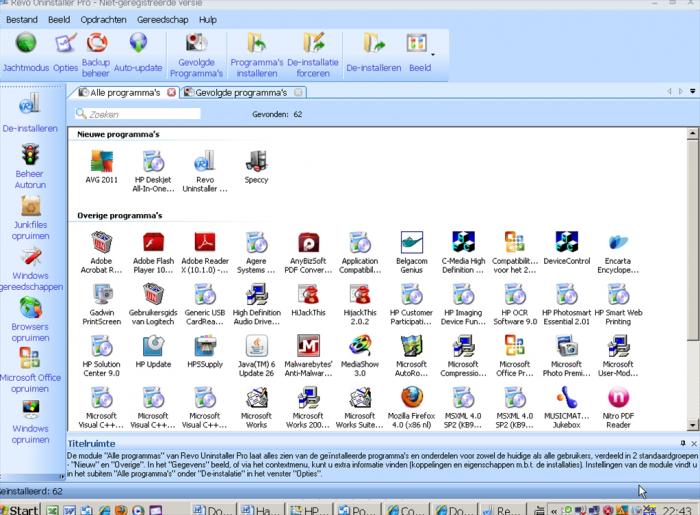The height and width of the screenshot is (515, 700).
Task: Select Encarta Encyclopedie program
Action: [618, 253]
